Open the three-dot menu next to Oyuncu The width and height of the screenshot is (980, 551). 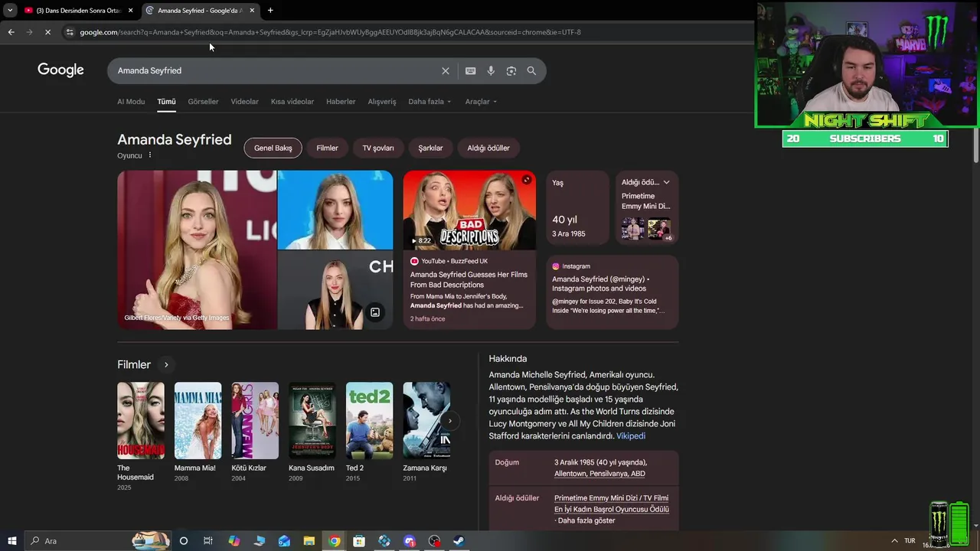click(150, 155)
